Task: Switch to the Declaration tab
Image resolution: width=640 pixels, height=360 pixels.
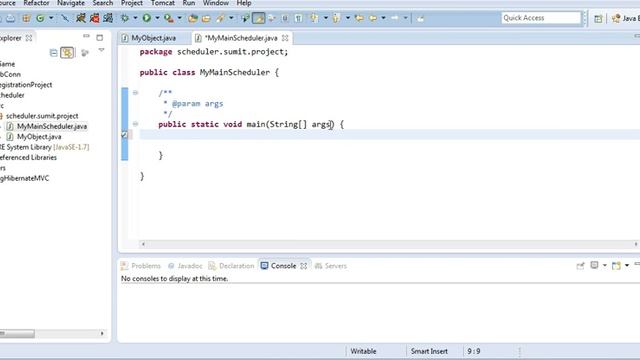Action: (x=231, y=266)
